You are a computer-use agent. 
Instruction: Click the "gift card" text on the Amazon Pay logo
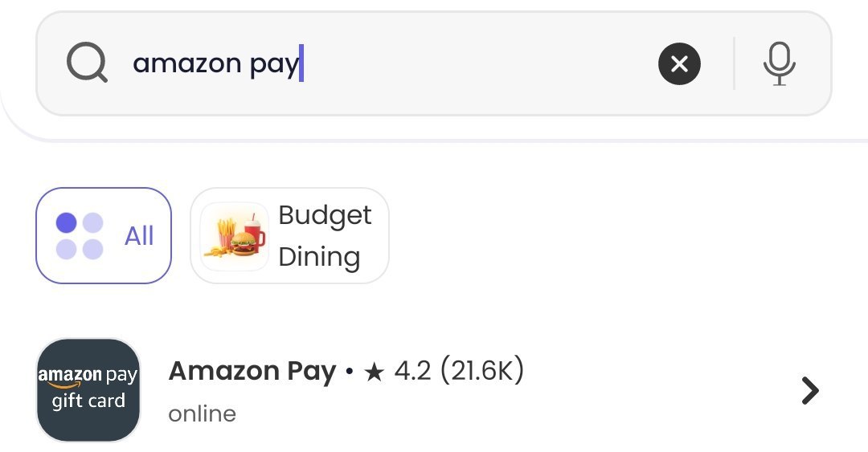pos(88,401)
